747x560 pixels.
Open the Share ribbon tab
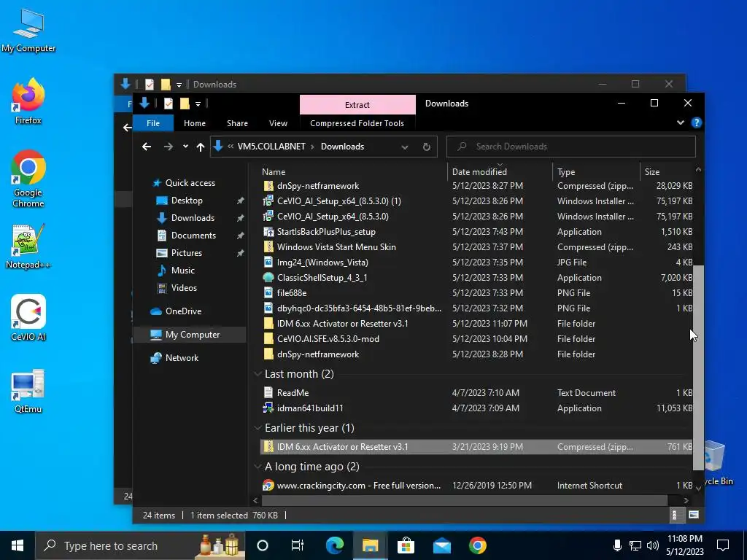coord(237,122)
